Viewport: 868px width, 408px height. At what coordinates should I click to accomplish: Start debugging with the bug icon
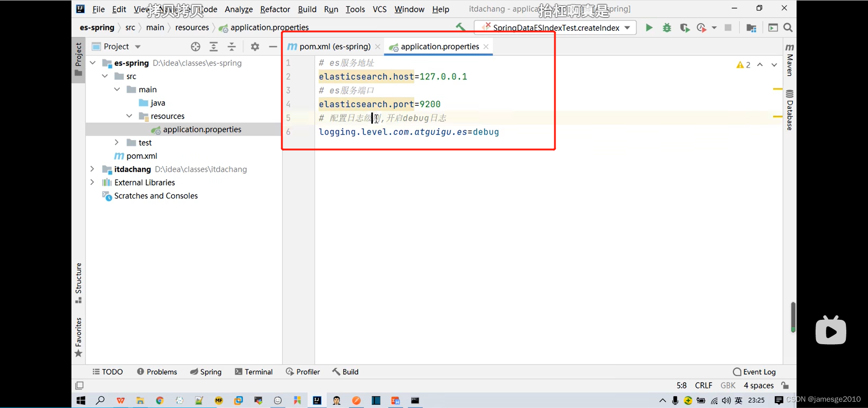(x=667, y=28)
